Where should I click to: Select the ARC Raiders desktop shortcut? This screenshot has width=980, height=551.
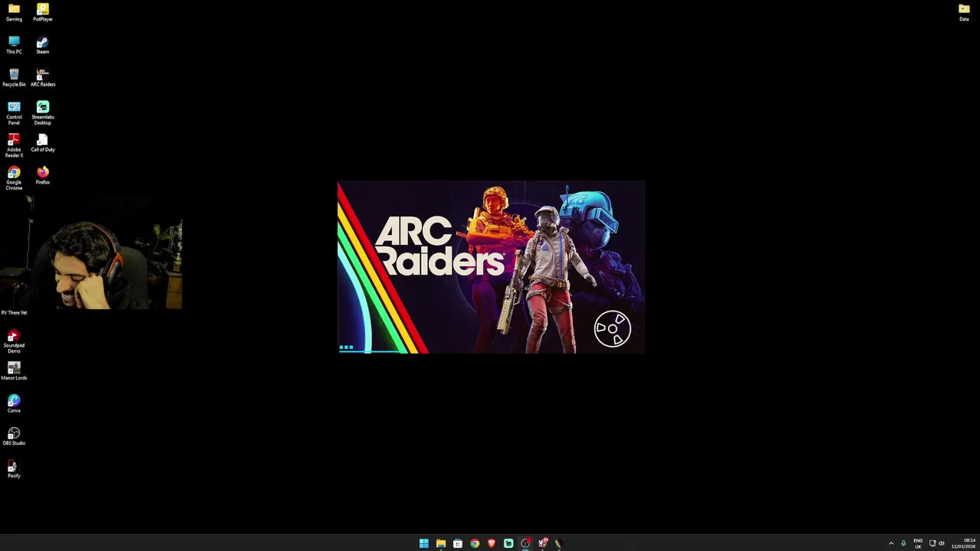coord(43,78)
